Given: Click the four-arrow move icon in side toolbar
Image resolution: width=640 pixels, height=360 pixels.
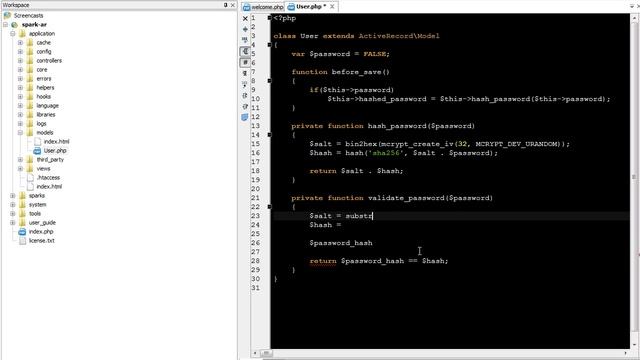Looking at the screenshot, I should [x=245, y=29].
